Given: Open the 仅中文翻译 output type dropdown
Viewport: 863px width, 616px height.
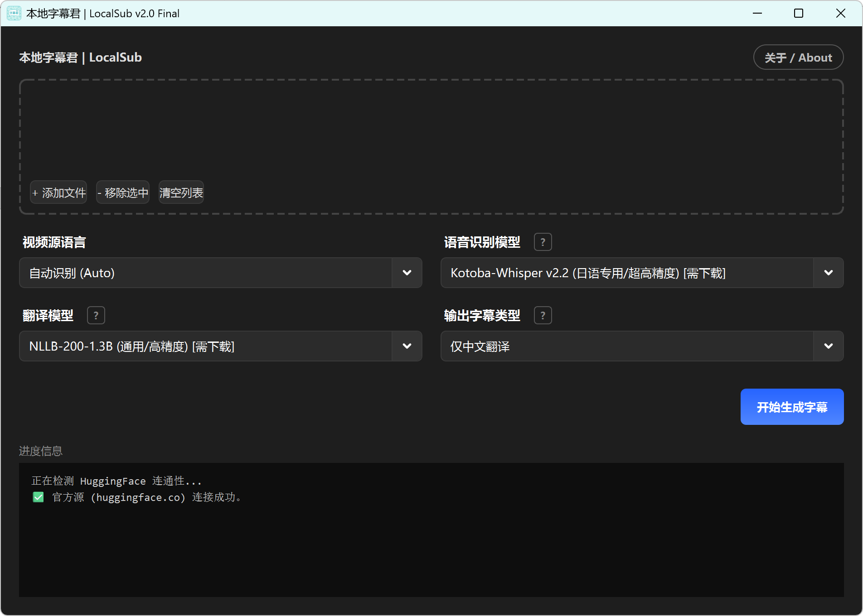Looking at the screenshot, I should (x=828, y=346).
